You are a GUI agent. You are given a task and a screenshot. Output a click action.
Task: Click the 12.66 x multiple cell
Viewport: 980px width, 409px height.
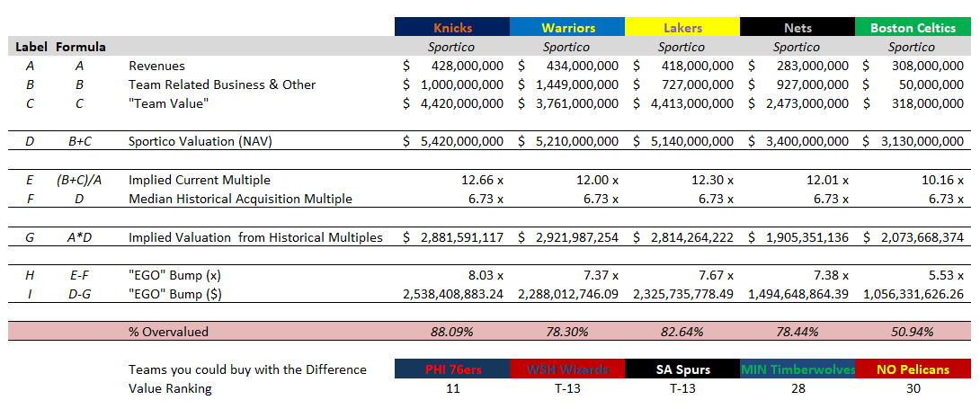tap(481, 180)
